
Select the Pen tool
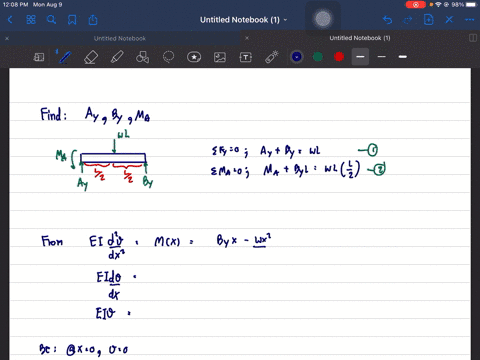[65, 57]
